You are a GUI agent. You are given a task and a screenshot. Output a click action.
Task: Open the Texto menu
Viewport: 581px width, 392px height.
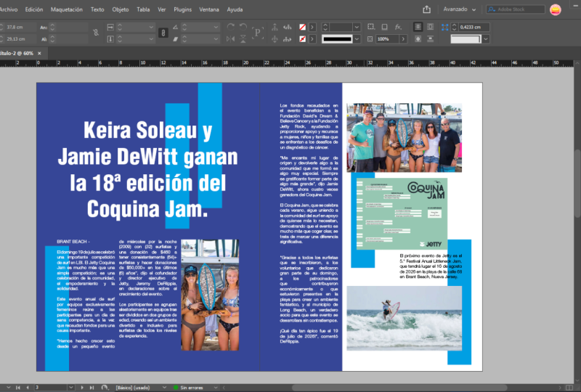coord(97,9)
